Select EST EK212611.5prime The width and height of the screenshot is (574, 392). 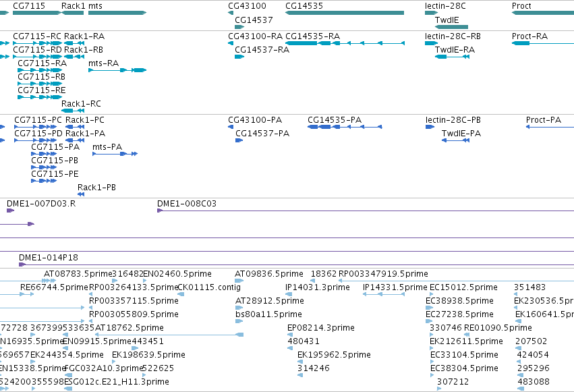click(x=466, y=342)
